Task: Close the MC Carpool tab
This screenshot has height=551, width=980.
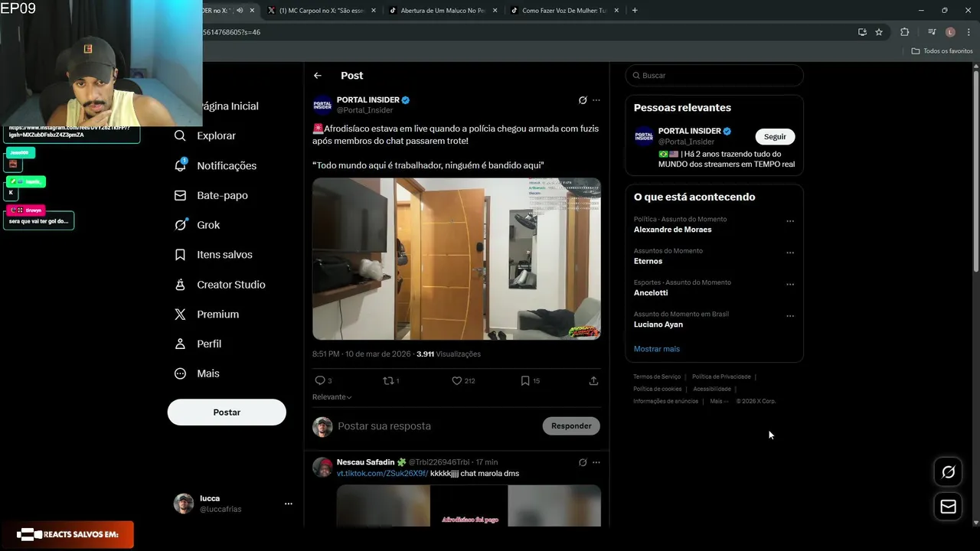Action: click(374, 11)
